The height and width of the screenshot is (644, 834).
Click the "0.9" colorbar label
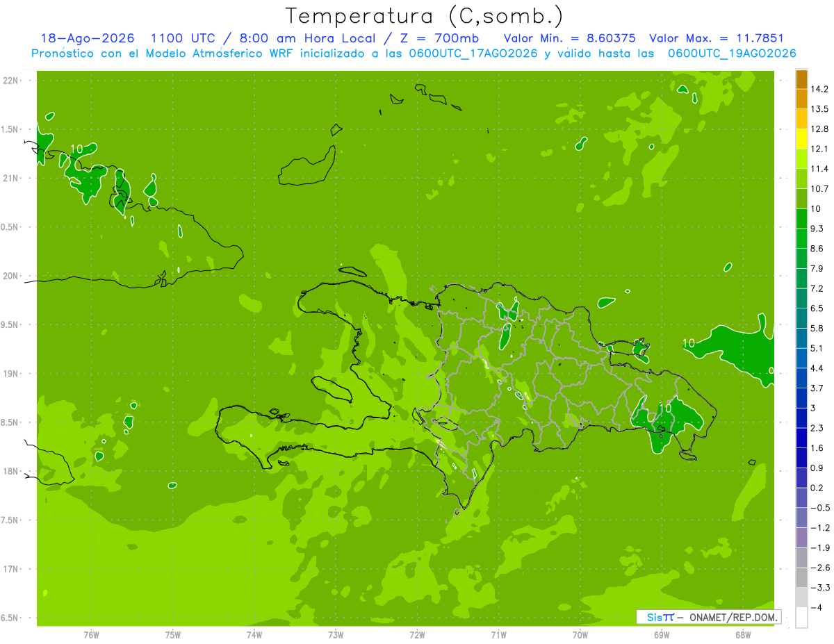coord(817,468)
